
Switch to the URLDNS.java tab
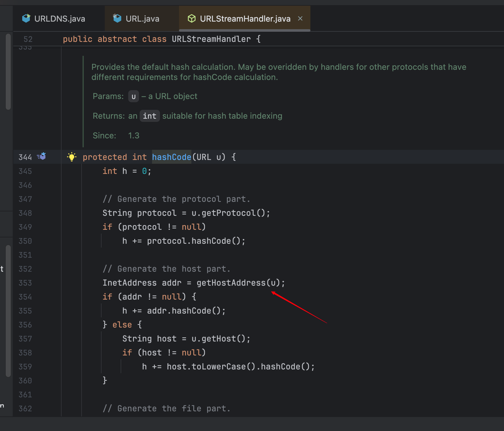point(59,19)
